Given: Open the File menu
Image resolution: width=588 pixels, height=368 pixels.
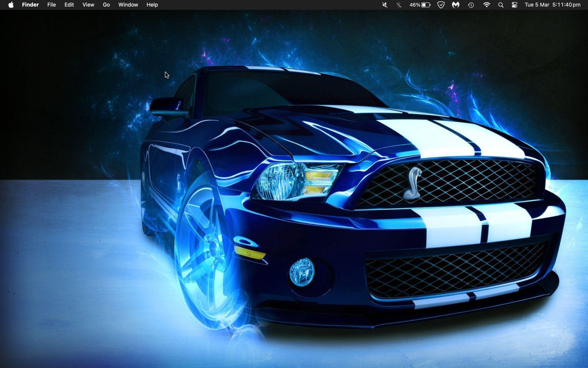Looking at the screenshot, I should (51, 5).
